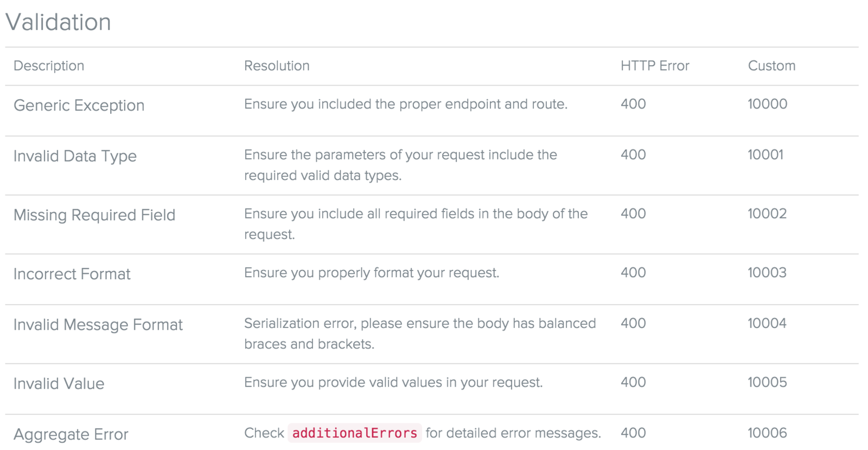The height and width of the screenshot is (450, 868).
Task: Select the Generic Exception row title
Action: click(79, 105)
